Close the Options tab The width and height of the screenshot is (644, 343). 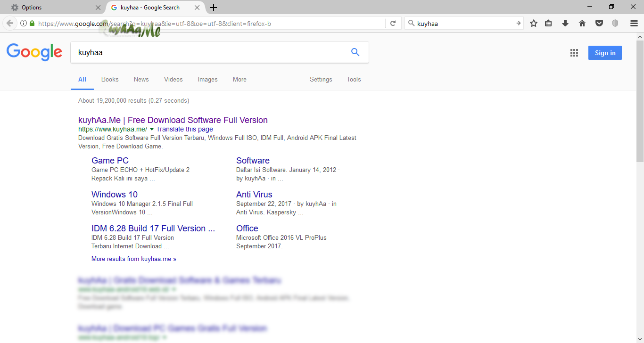click(98, 8)
